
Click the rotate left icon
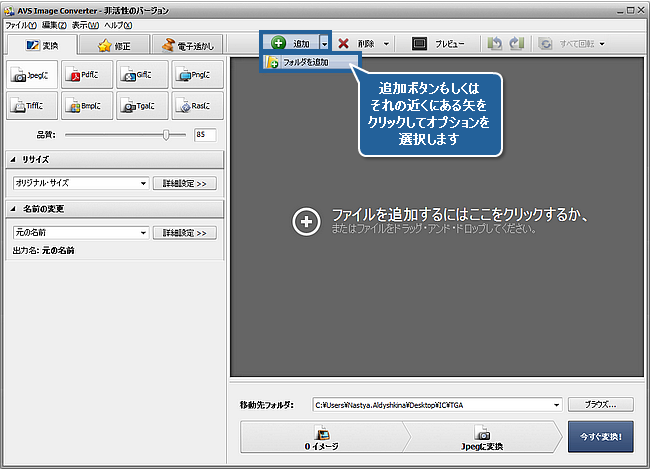point(495,43)
